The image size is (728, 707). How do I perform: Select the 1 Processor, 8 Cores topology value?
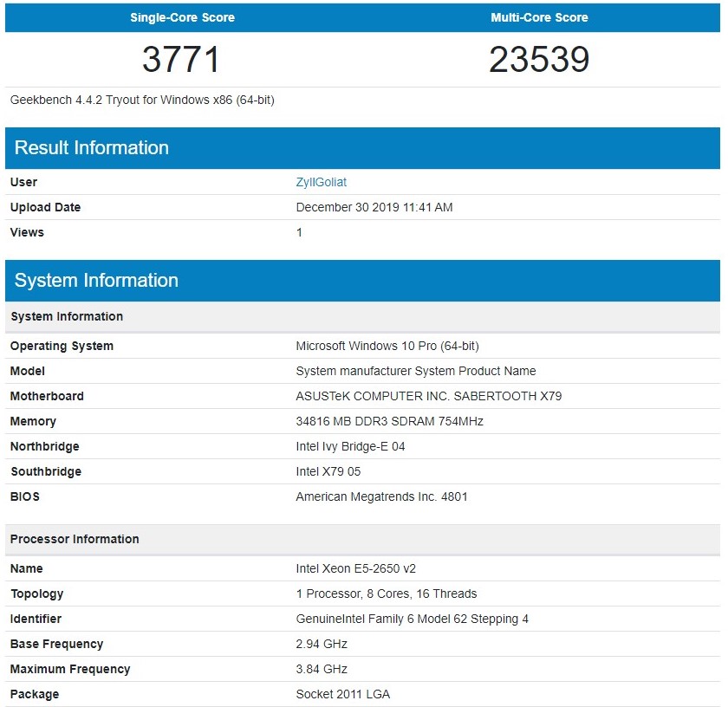point(387,593)
